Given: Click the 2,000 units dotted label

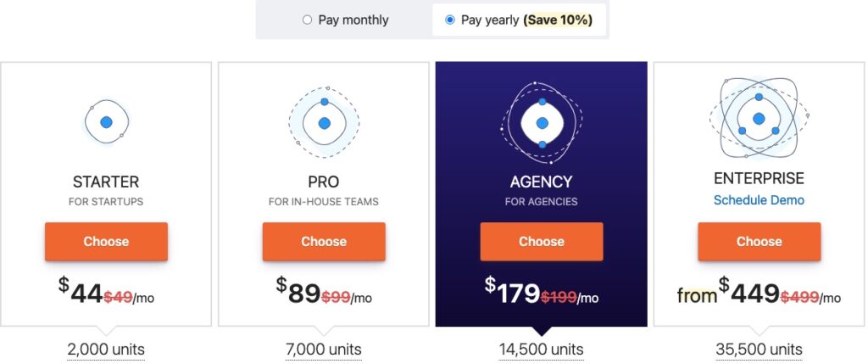Looking at the screenshot, I should (106, 350).
